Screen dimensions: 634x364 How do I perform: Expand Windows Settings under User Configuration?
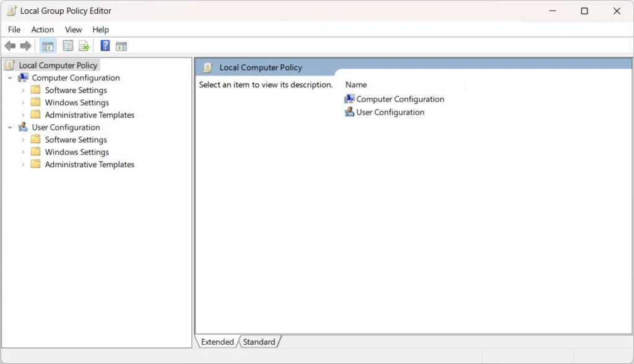(x=23, y=152)
